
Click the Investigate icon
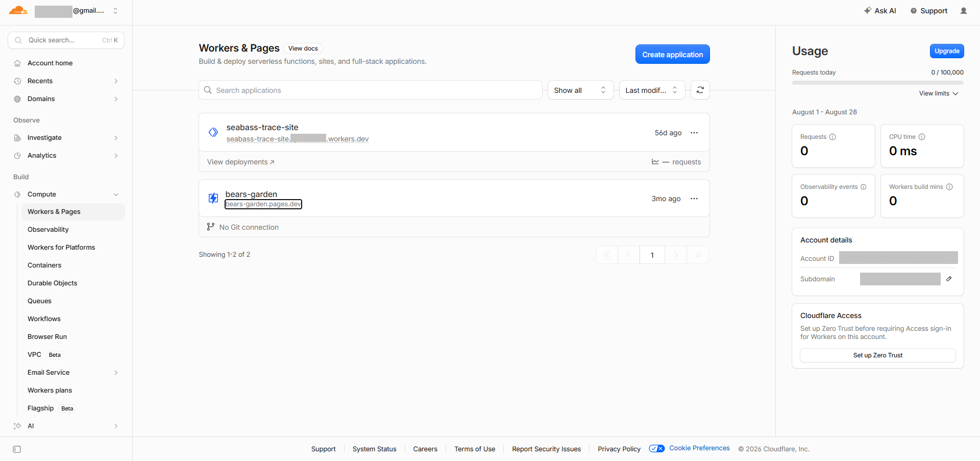tap(17, 138)
